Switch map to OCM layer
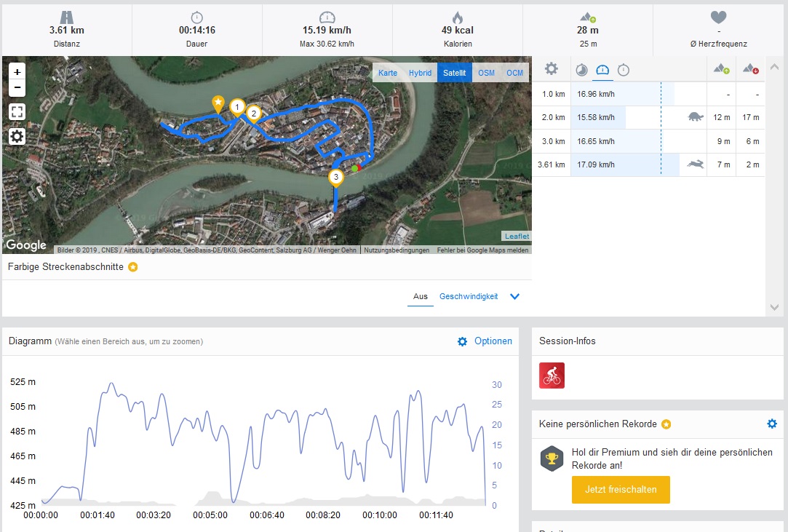 514,73
